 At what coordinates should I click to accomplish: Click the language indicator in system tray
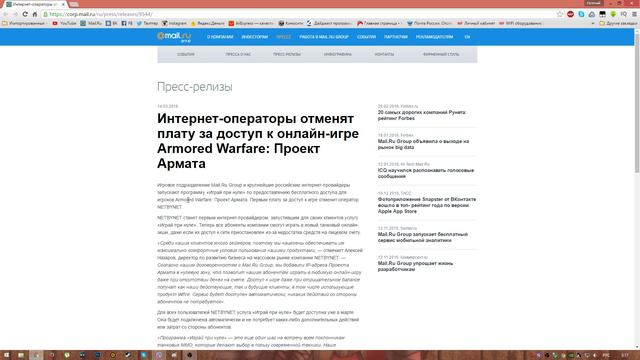606,356
